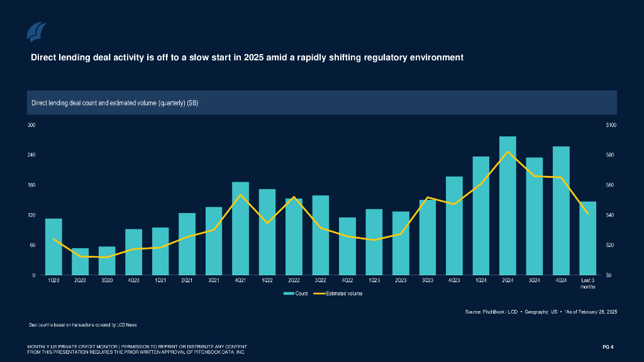The width and height of the screenshot is (644, 362).
Task: Click the teal Count legend swatch
Action: [289, 293]
